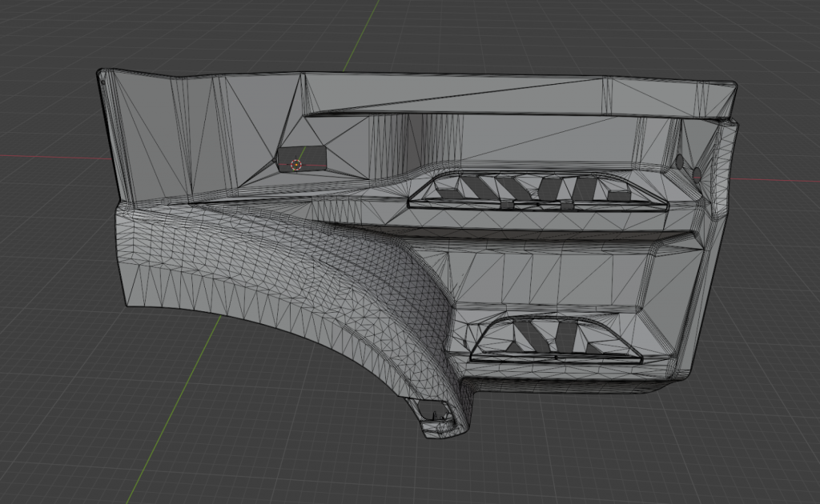Select the dark rectangular recess on the mesh

point(302,158)
